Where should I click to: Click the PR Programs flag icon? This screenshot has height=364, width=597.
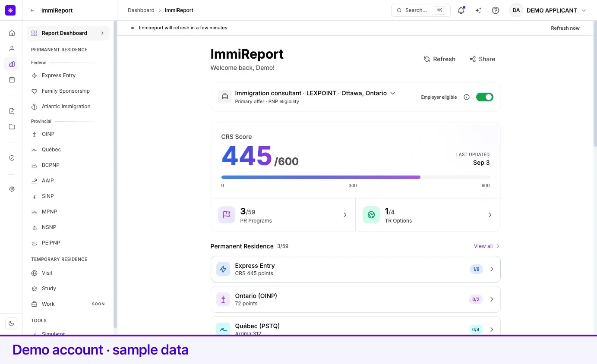[x=227, y=214]
